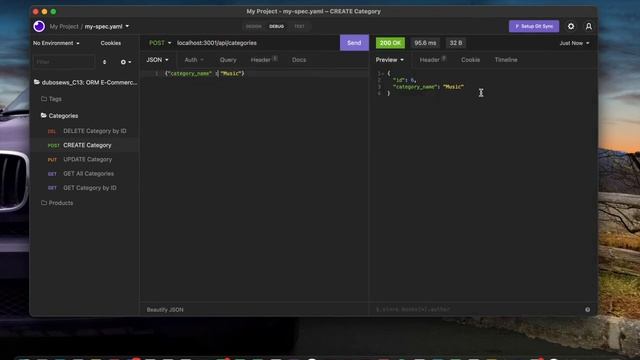Image resolution: width=640 pixels, height=360 pixels.
Task: Click the 95.6 ms response time badge
Action: coord(425,43)
